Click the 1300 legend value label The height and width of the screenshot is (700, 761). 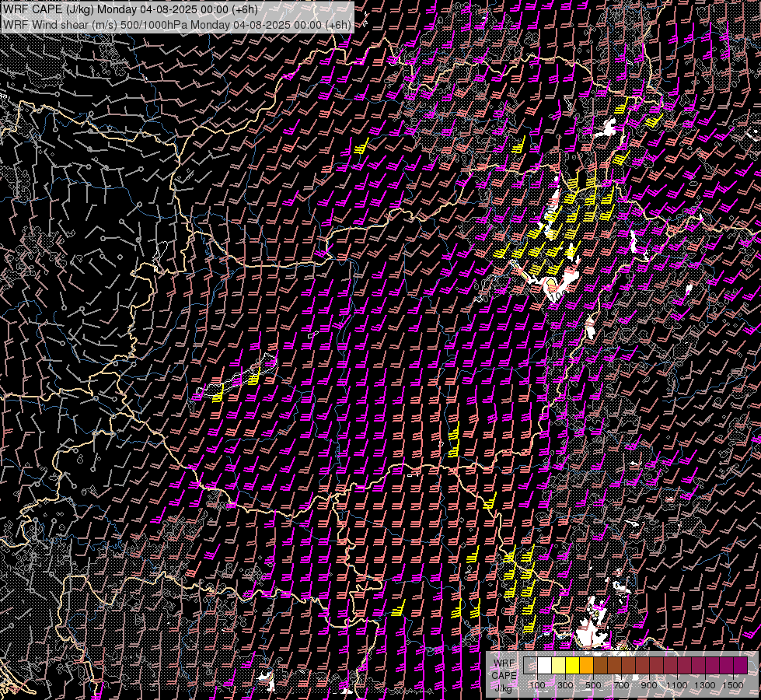point(705,685)
